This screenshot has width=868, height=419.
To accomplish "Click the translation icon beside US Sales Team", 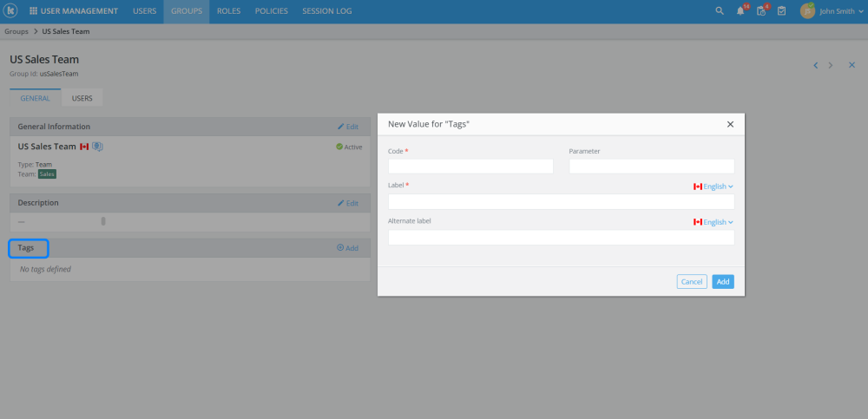I will pos(97,147).
